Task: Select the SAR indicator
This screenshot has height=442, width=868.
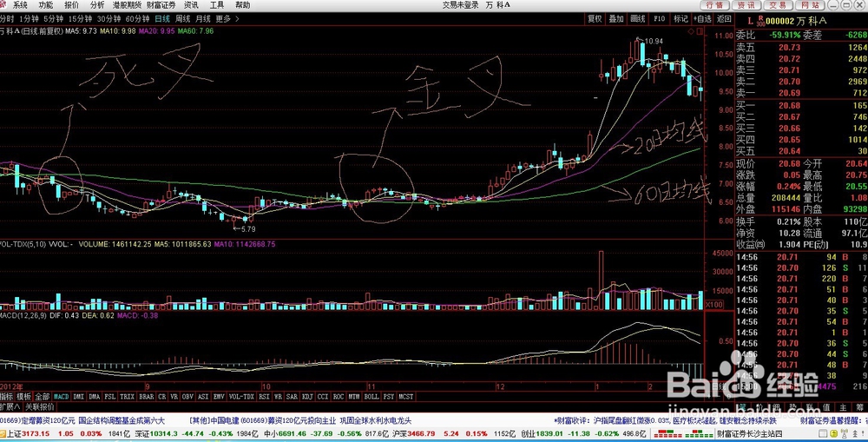Action: pos(292,397)
